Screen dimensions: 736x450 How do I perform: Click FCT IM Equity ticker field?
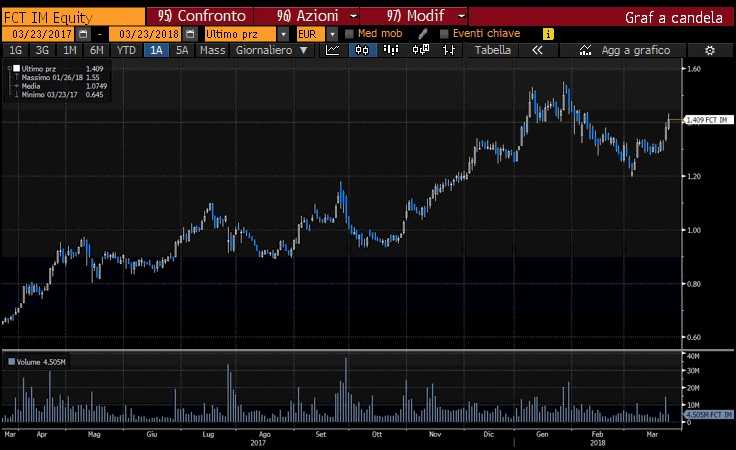(x=73, y=17)
